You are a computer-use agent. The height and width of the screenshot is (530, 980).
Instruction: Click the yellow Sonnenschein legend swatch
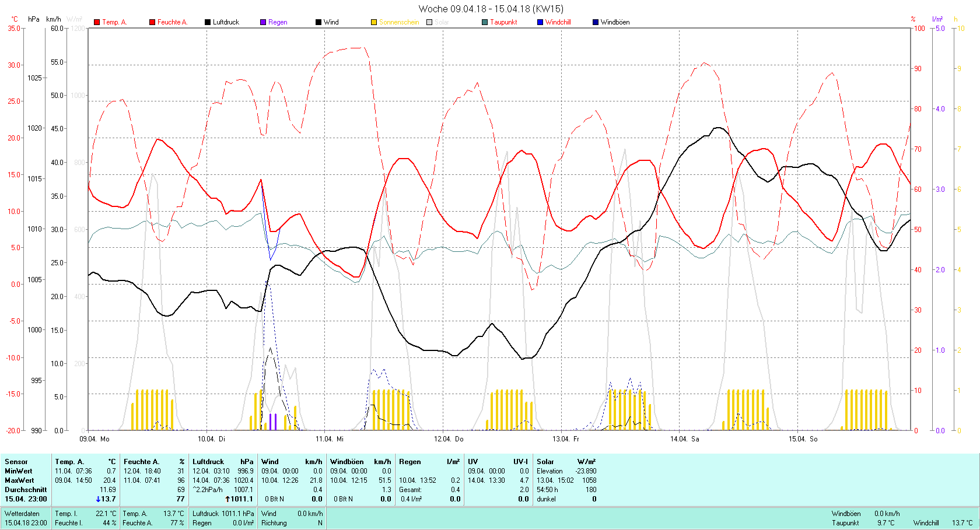coord(374,22)
